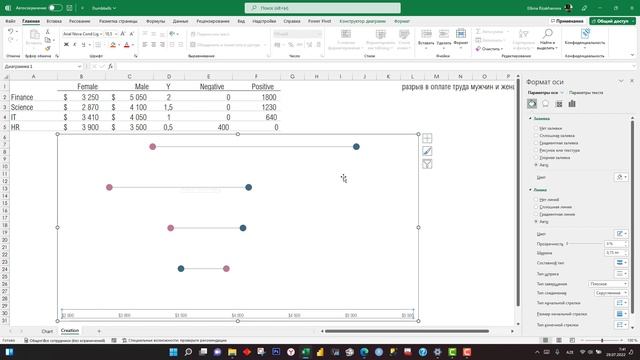
Task: Open the Join type dropdown
Action: point(611,293)
